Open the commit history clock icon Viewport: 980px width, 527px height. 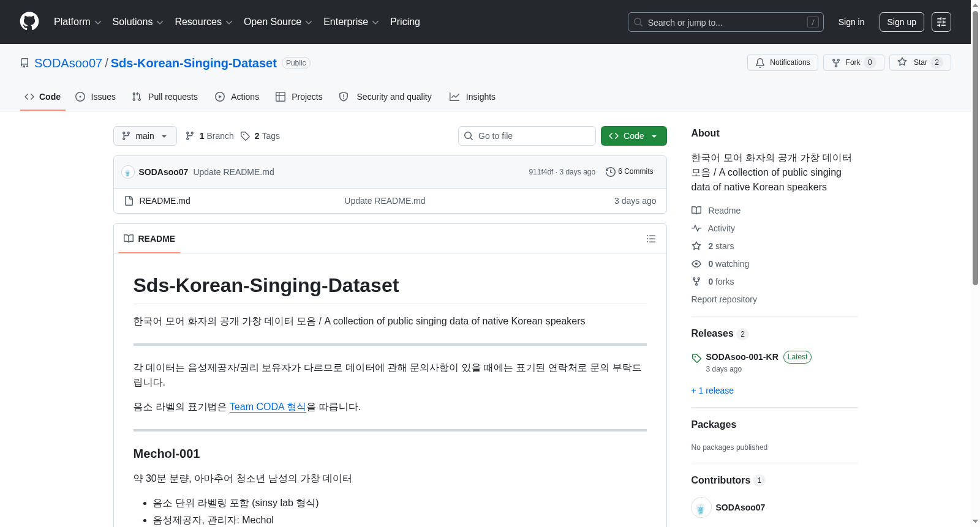(x=610, y=172)
